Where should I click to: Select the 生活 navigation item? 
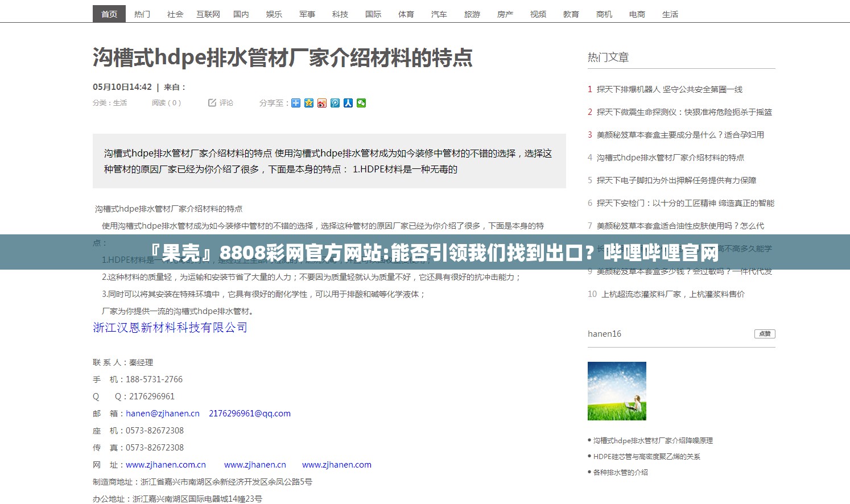point(670,14)
